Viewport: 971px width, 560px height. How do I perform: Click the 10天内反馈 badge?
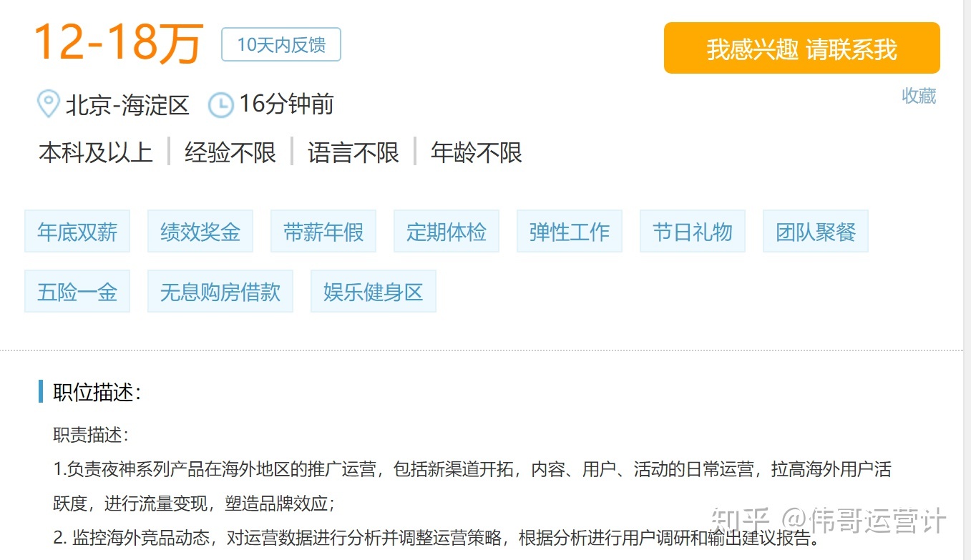tap(281, 44)
